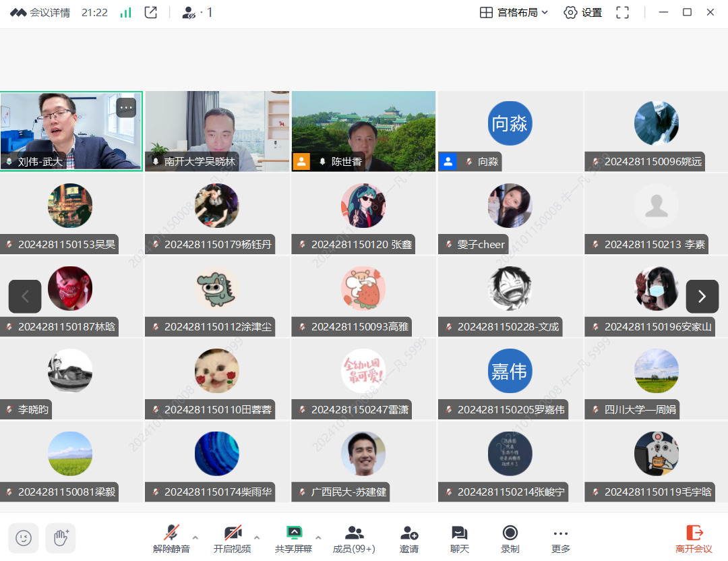Select the 陈世香 video tile
Image resolution: width=728 pixels, height=561 pixels.
[363, 131]
